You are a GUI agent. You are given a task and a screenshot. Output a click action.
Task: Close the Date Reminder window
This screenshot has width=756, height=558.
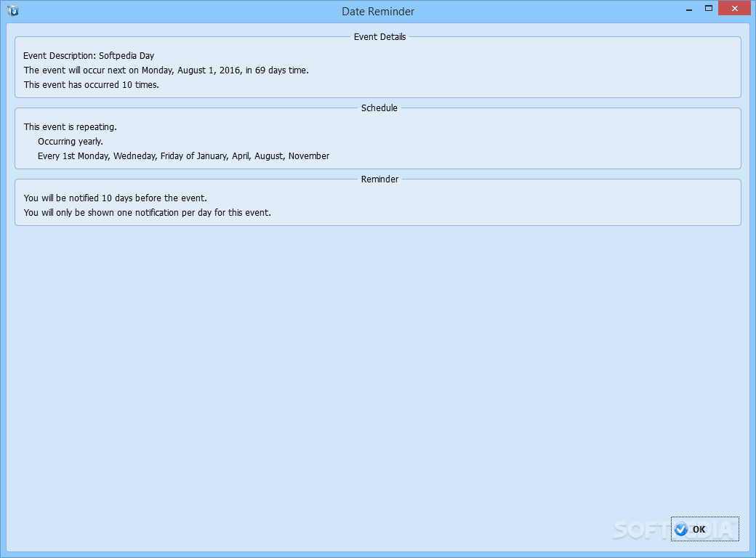(x=734, y=8)
